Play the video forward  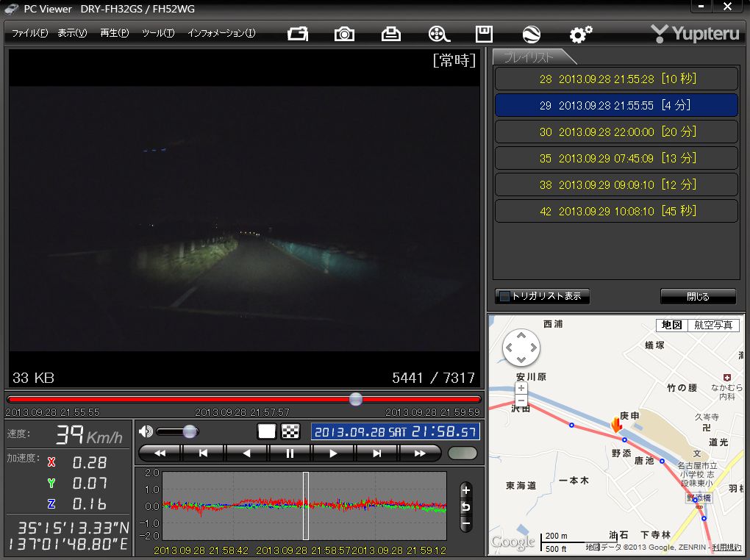333,453
